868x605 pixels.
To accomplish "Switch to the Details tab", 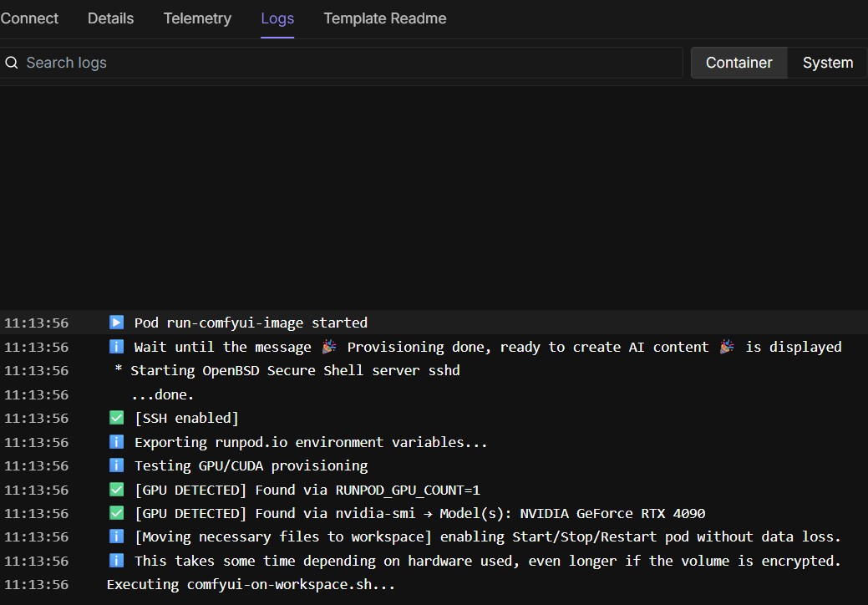I will coord(111,18).
